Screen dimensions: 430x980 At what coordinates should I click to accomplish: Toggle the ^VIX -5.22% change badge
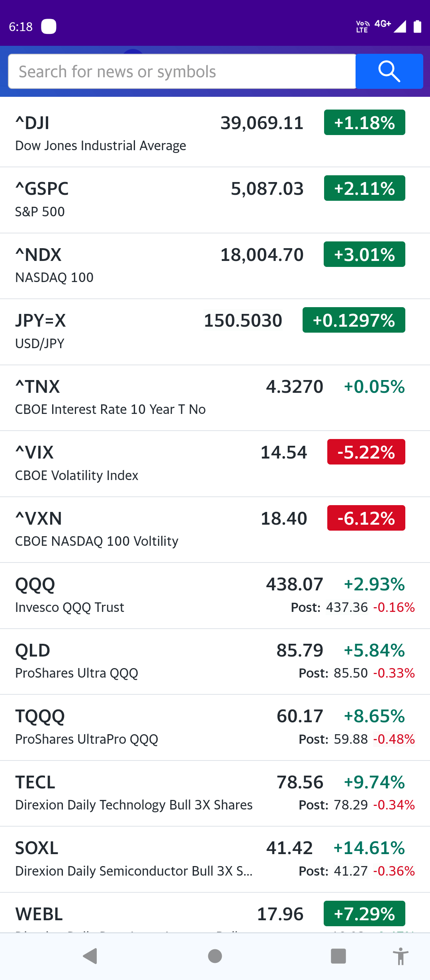pyautogui.click(x=366, y=452)
